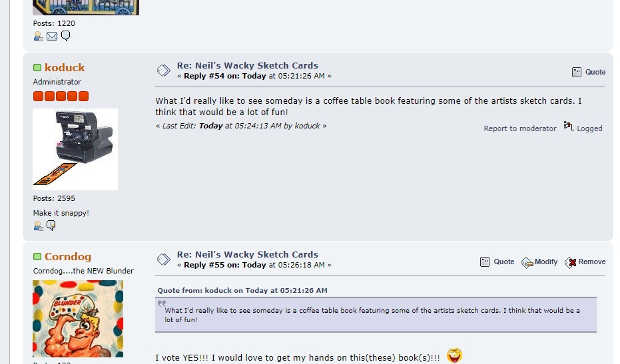This screenshot has width=620, height=364.
Task: Open profile icon under Posts: 1220
Action: (x=38, y=37)
